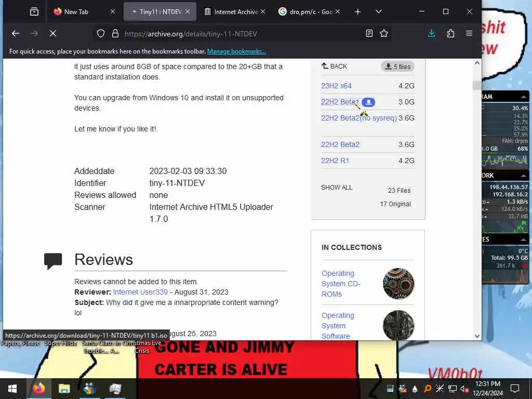Open Windows notification center icon
This screenshot has height=399, width=532.
click(x=515, y=389)
